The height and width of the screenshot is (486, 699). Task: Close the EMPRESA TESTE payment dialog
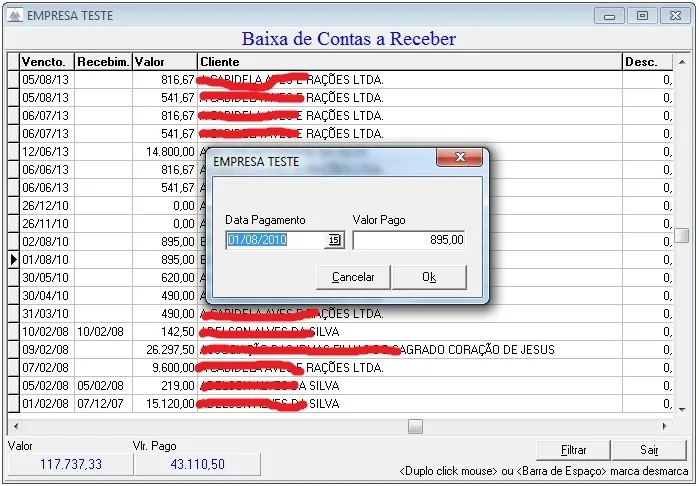coord(460,157)
